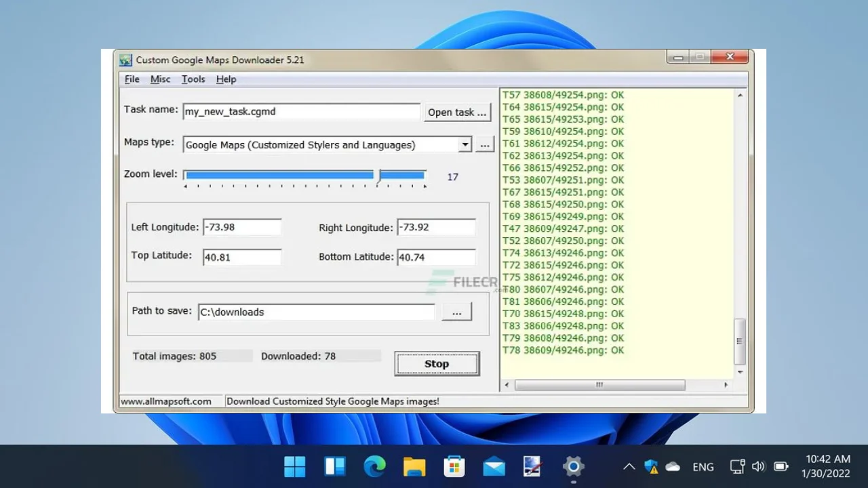
Task: Click the Right Longitude field
Action: pos(436,227)
